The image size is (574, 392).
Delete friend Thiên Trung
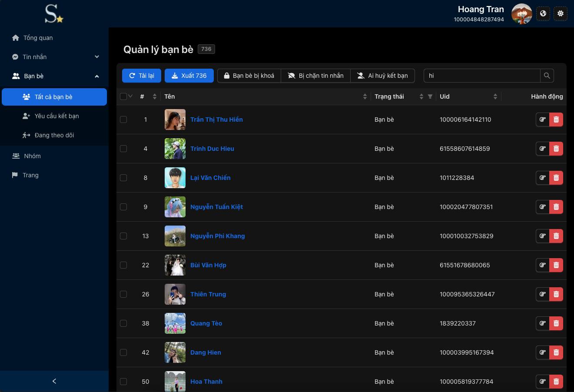click(x=556, y=294)
